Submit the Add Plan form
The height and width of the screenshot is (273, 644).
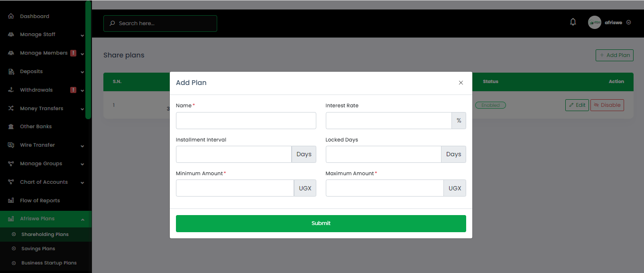[x=321, y=224]
